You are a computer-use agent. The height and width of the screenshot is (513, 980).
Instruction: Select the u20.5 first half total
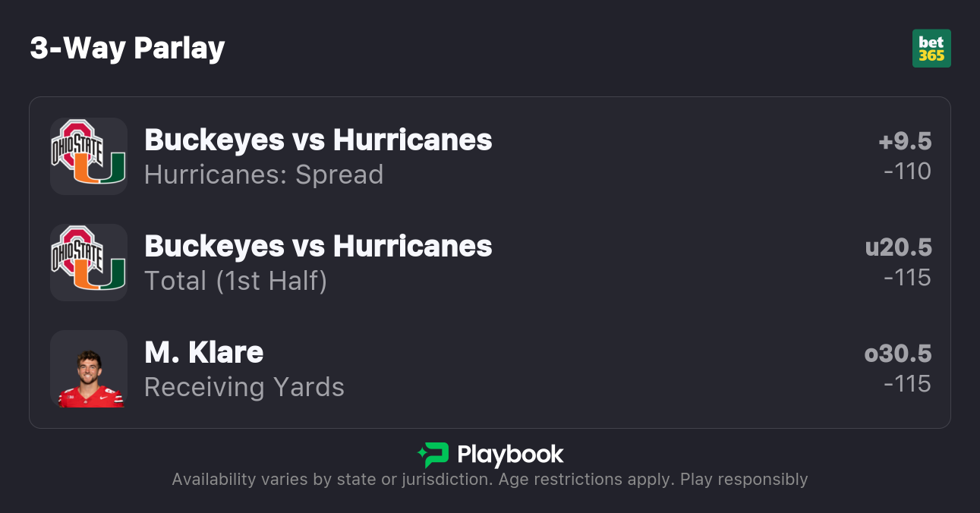click(x=898, y=247)
